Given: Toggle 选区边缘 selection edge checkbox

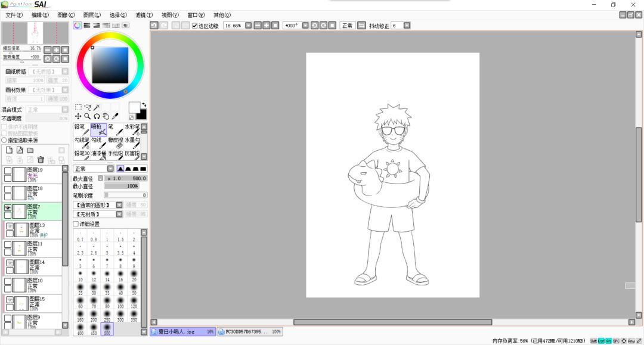Looking at the screenshot, I should pos(194,26).
